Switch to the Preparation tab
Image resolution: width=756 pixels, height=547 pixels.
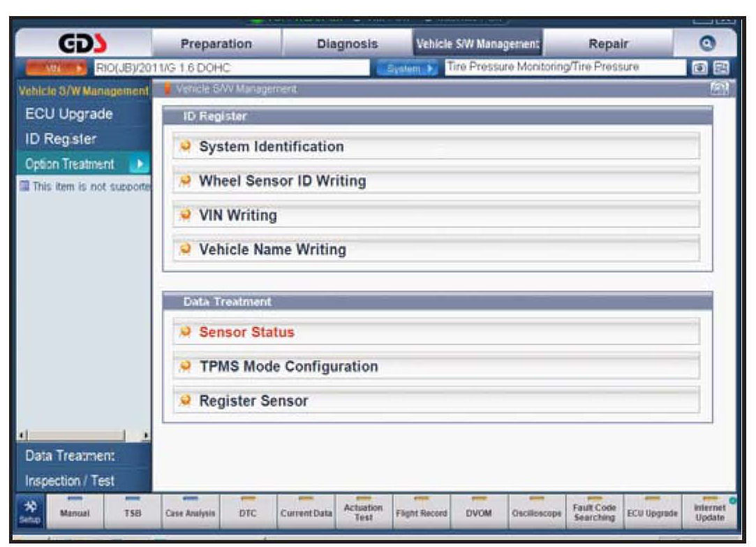pyautogui.click(x=216, y=43)
